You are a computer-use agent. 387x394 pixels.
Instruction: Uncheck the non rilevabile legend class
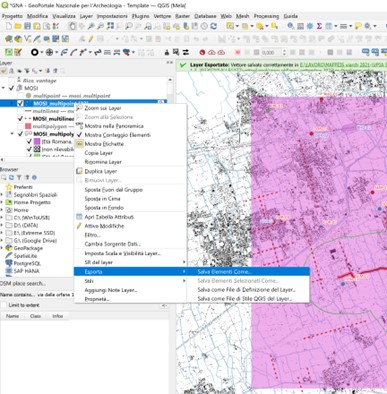(29, 149)
